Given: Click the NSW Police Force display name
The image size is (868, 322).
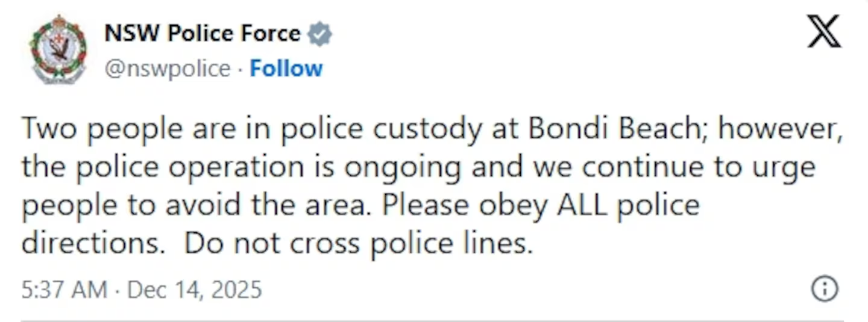Looking at the screenshot, I should tap(202, 33).
